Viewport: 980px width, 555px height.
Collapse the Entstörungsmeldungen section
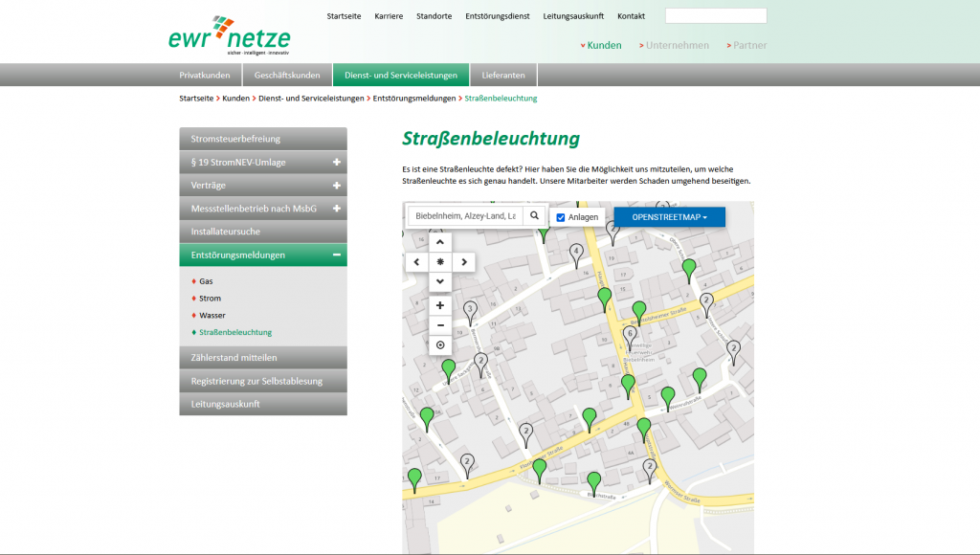pyautogui.click(x=336, y=255)
